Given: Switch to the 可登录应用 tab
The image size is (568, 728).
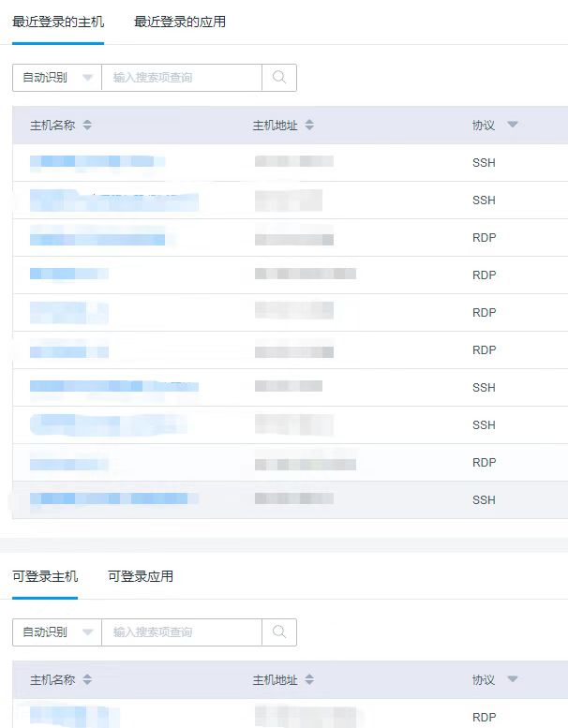Looking at the screenshot, I should pos(141,576).
